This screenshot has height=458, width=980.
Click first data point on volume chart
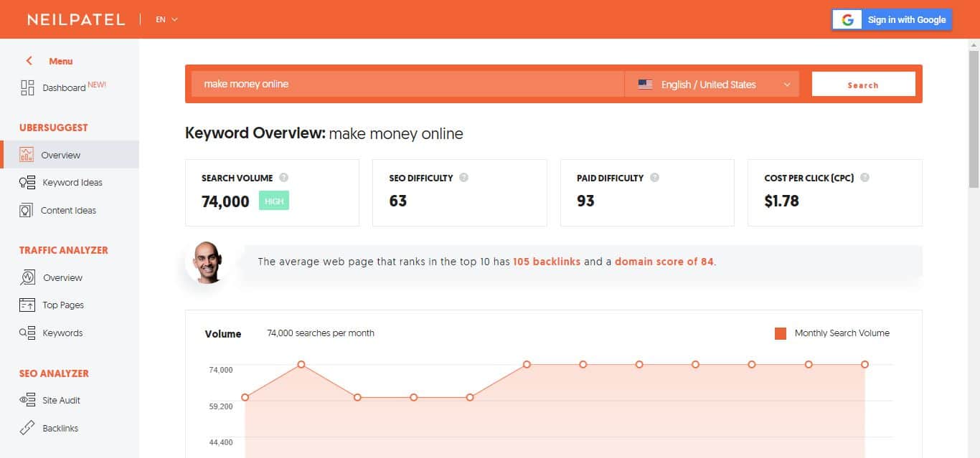point(245,397)
